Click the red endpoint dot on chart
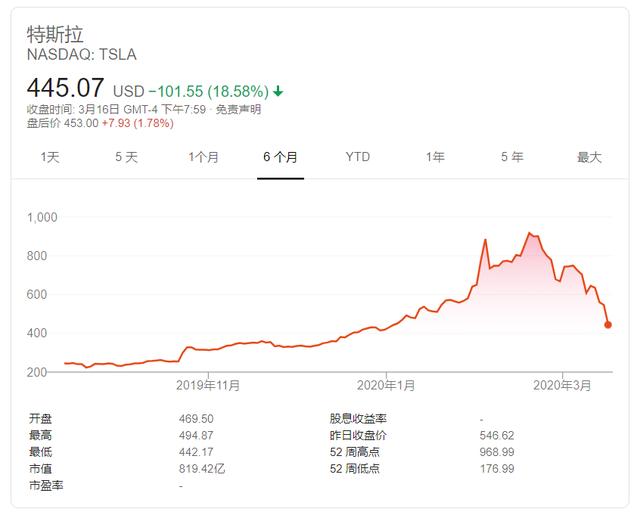Image resolution: width=640 pixels, height=515 pixels. [608, 325]
